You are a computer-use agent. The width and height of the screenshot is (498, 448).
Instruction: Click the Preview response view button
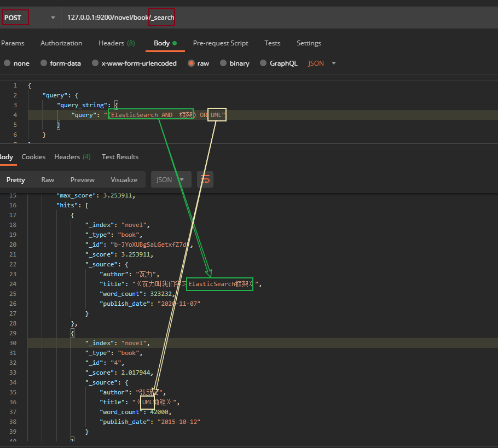(83, 180)
